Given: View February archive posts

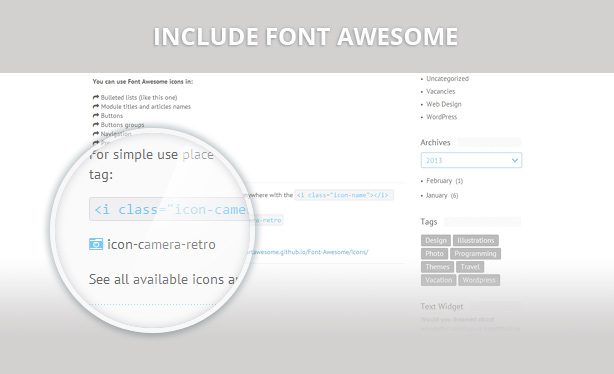Looking at the screenshot, I should 439,181.
